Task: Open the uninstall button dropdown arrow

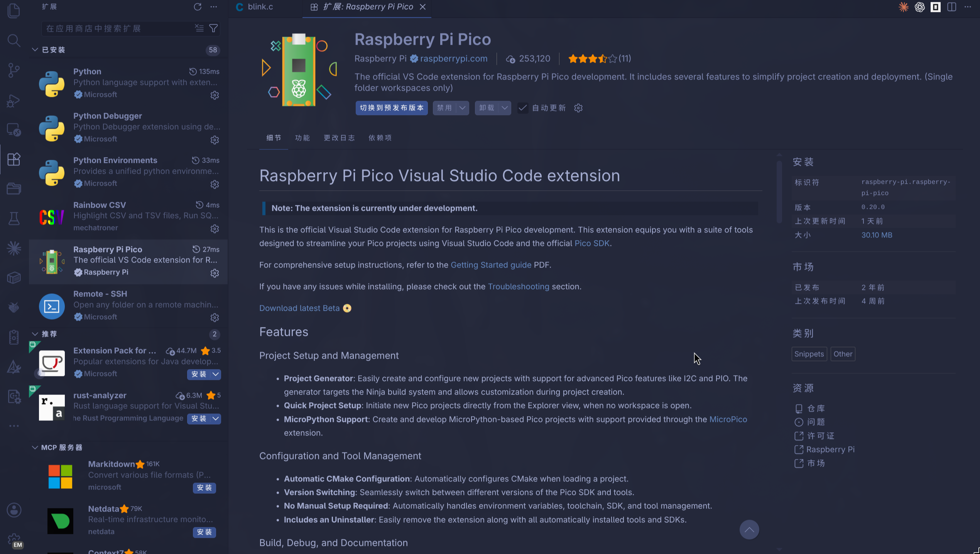Action: [x=505, y=108]
